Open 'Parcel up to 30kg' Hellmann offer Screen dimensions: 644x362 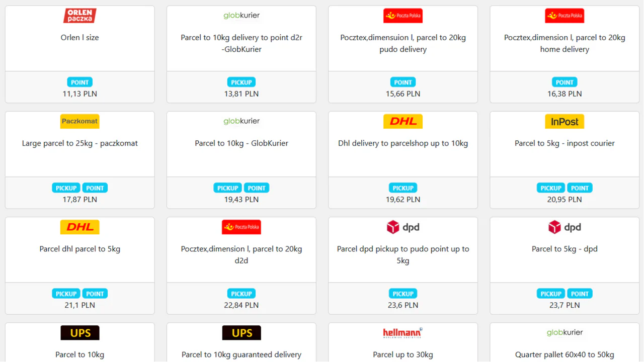click(x=403, y=354)
